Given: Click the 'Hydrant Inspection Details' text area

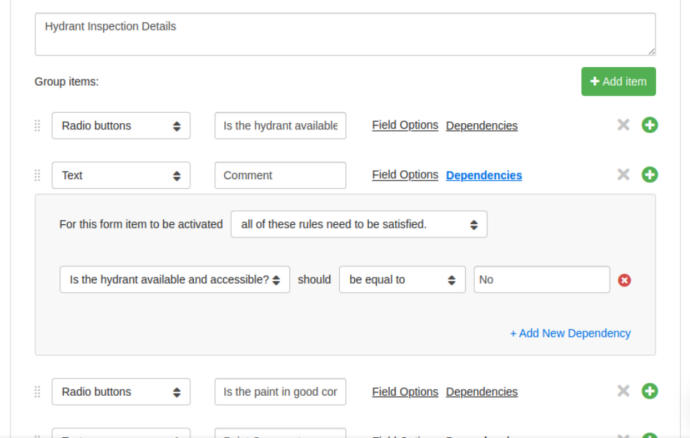Looking at the screenshot, I should coord(345,34).
